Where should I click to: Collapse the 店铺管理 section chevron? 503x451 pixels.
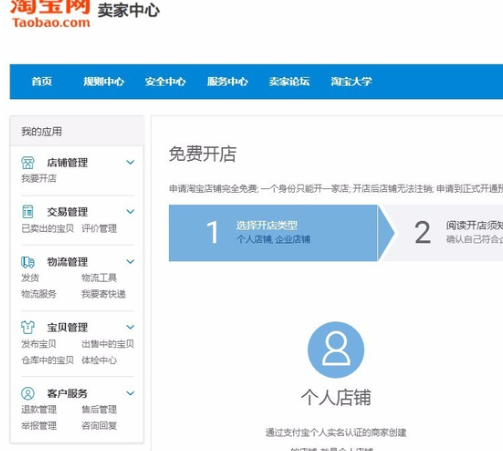point(130,162)
